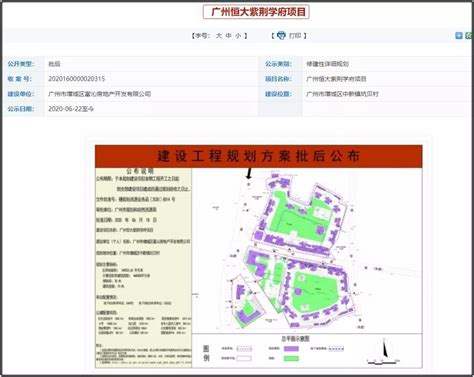474x377 pixels.
Task: Click the 打印 print link
Action: point(295,35)
